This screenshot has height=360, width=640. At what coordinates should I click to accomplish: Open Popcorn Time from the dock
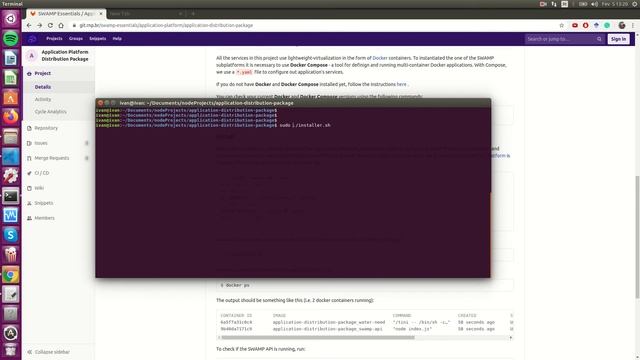click(11, 255)
